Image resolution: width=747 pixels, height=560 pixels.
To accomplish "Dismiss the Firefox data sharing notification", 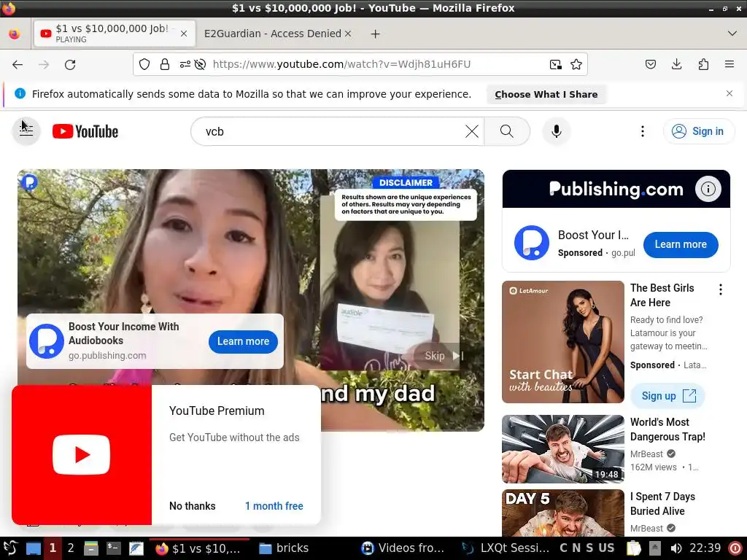I will (x=729, y=93).
